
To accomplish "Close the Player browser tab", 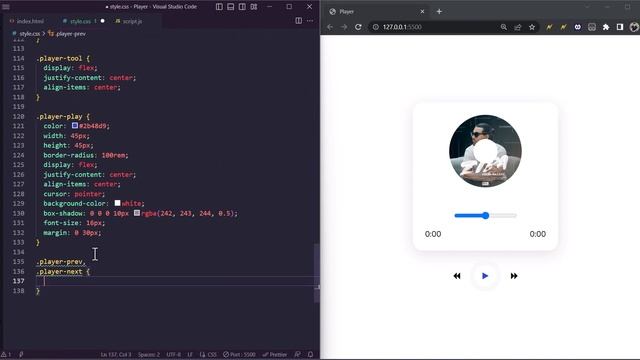I will (x=422, y=11).
